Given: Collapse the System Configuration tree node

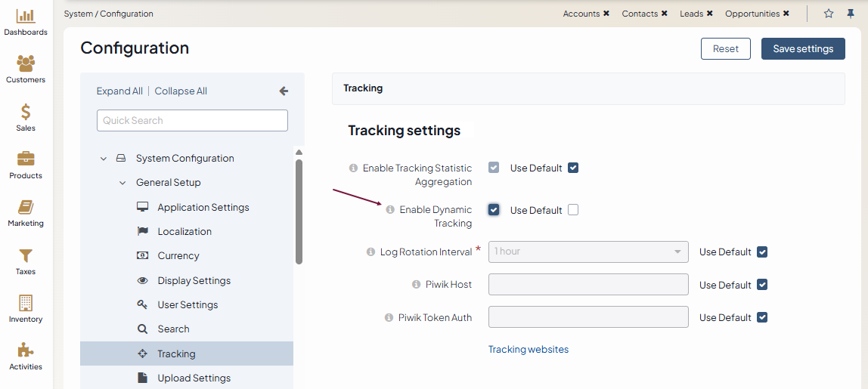Looking at the screenshot, I should pyautogui.click(x=104, y=159).
